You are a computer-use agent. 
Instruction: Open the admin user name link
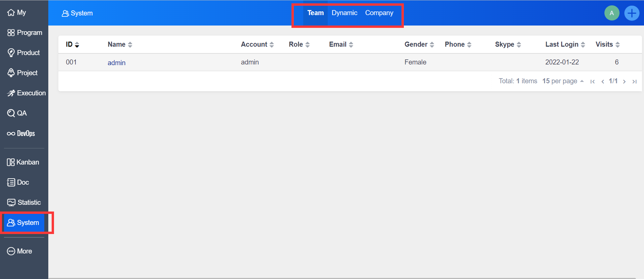tap(116, 63)
